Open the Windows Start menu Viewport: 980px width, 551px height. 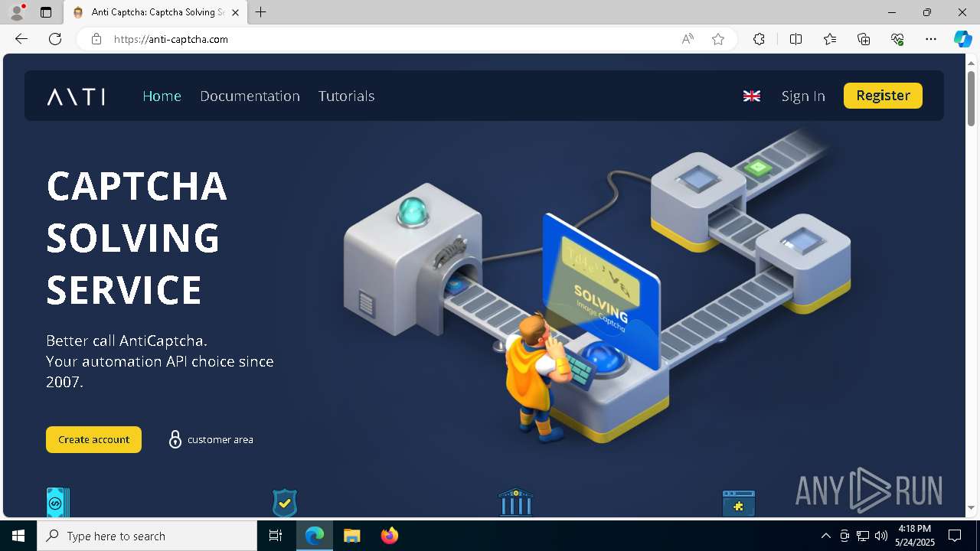[x=18, y=536]
